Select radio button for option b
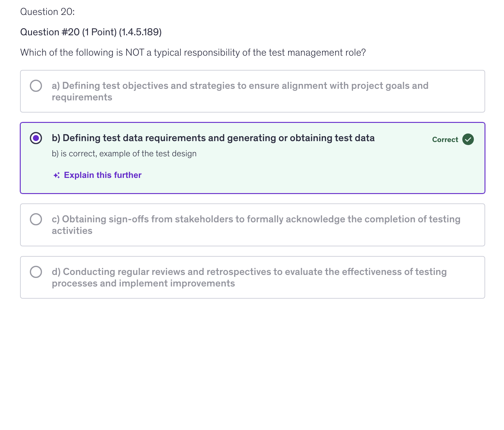This screenshot has height=430, width=504. pyautogui.click(x=36, y=138)
